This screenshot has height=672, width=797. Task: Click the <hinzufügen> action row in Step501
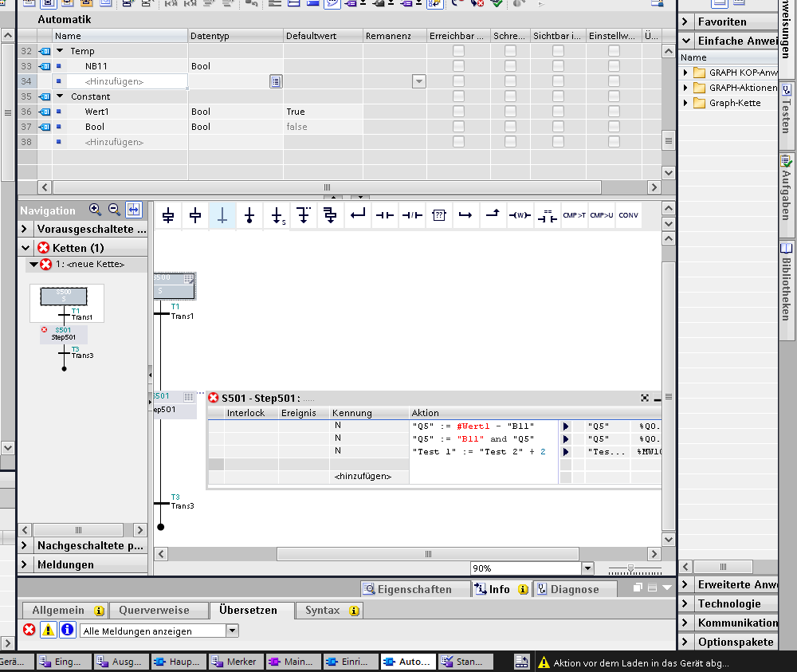[363, 476]
